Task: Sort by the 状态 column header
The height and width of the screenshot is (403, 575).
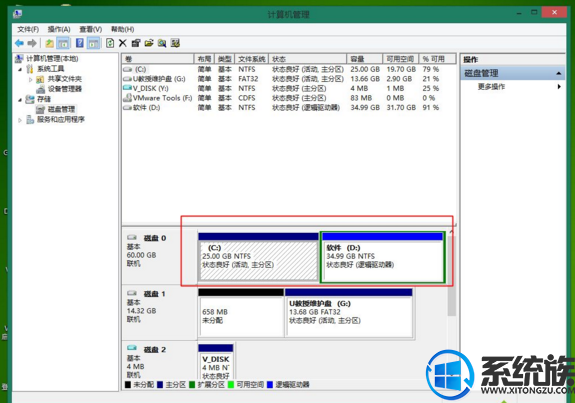Action: (x=307, y=59)
